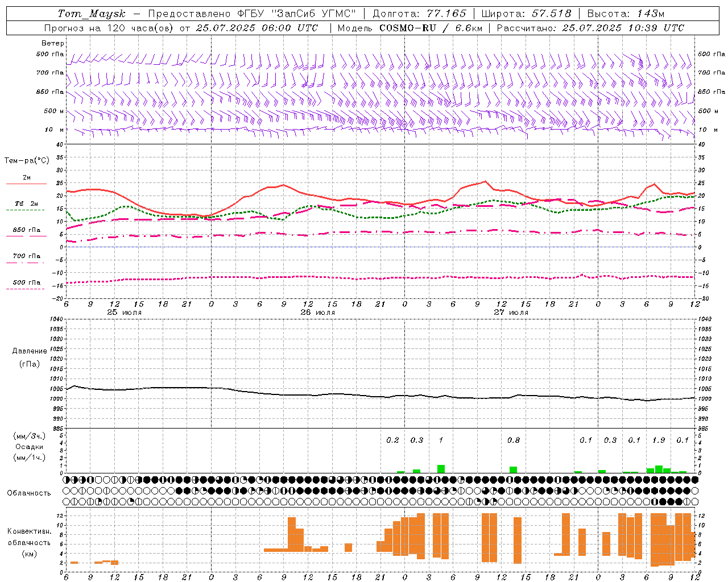Click the 26 июля date marker

(x=318, y=313)
